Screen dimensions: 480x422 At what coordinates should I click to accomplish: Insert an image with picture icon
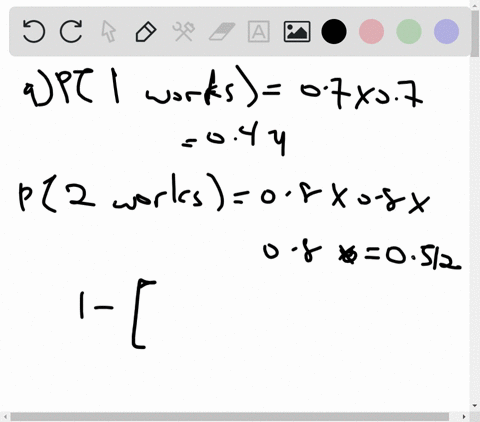297,32
